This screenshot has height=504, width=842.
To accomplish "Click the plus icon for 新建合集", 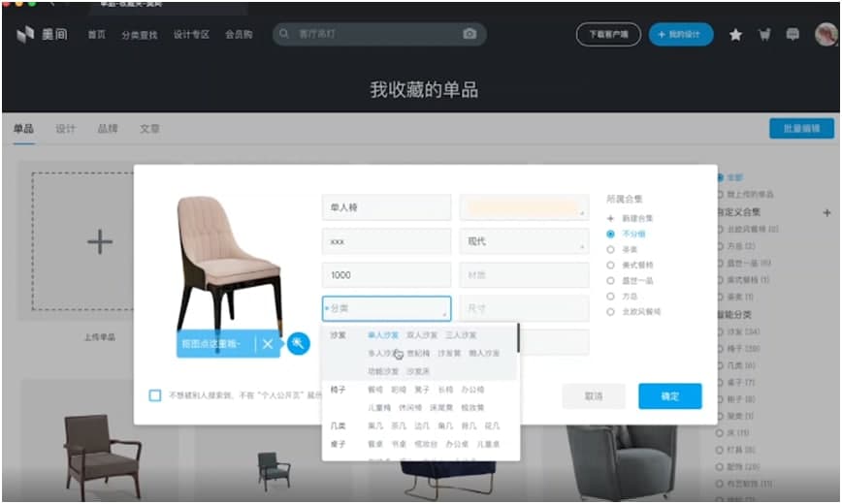I will pyautogui.click(x=610, y=219).
